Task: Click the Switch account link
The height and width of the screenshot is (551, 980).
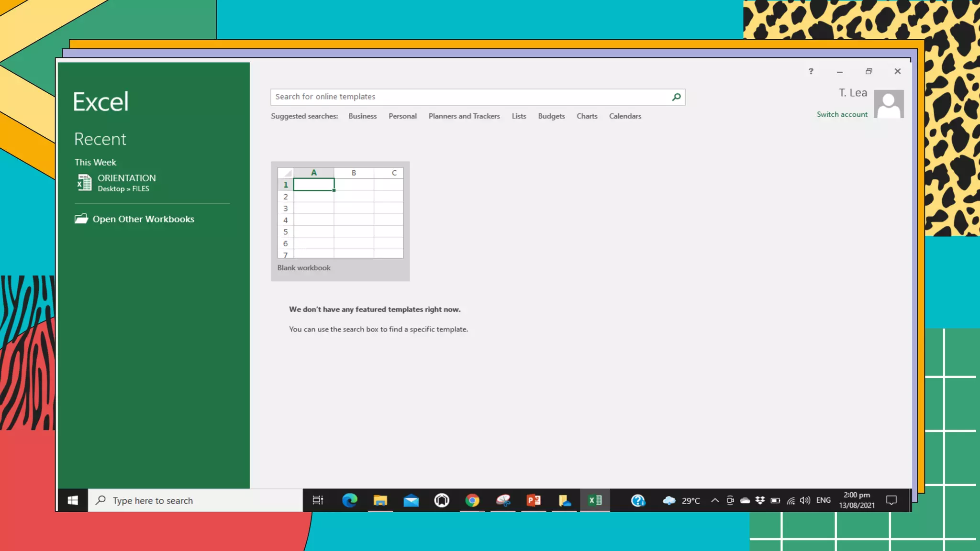Action: click(842, 114)
